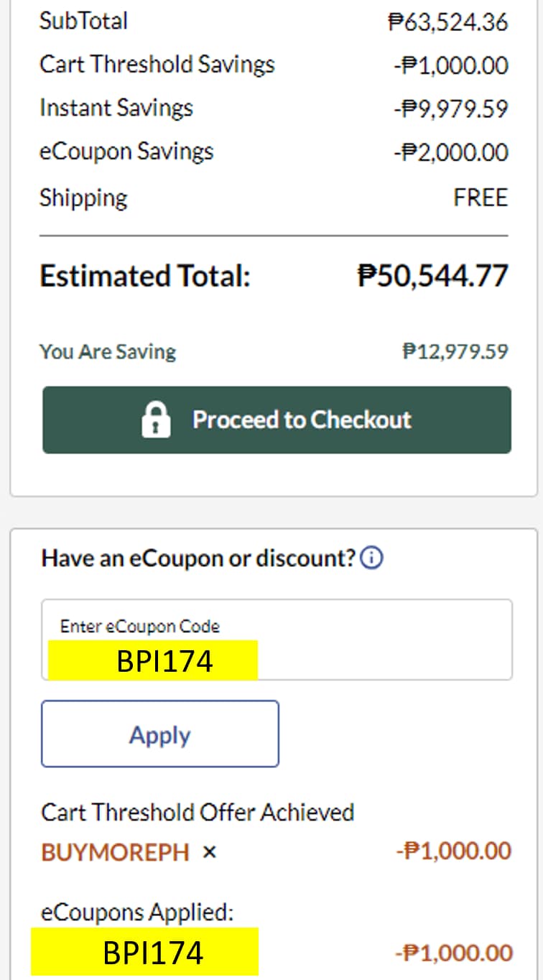The height and width of the screenshot is (980, 543).
Task: Select the BUYMOREPH promo code text
Action: pyautogui.click(x=115, y=853)
